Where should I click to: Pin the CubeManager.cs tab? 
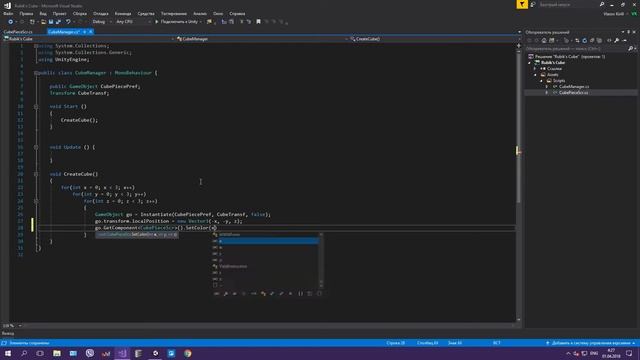pos(84,32)
